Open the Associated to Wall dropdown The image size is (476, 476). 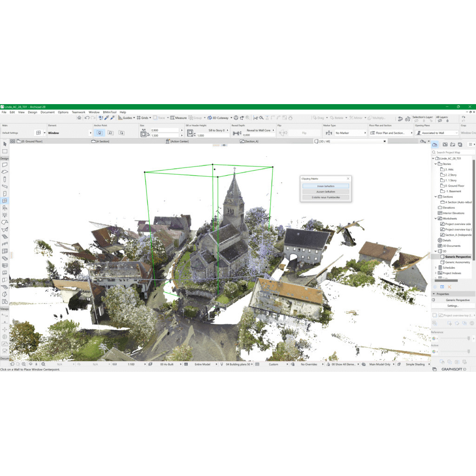(437, 133)
